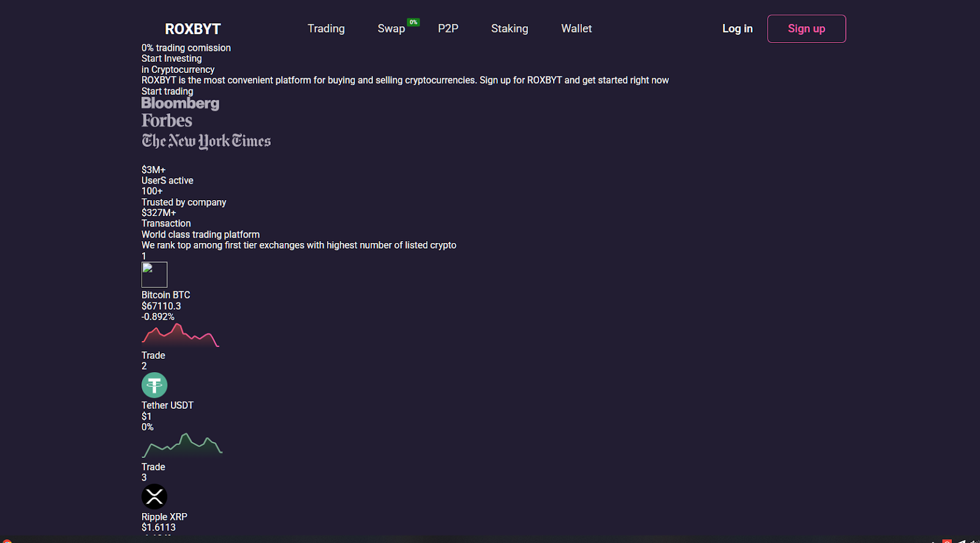This screenshot has width=980, height=543.
Task: Click the Sign up button
Action: [807, 29]
